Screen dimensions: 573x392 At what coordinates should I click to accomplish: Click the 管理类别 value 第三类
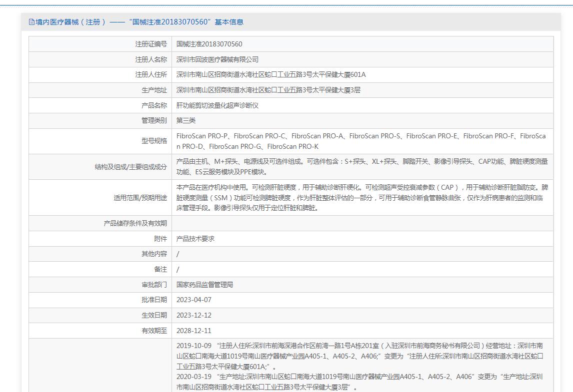pyautogui.click(x=186, y=121)
